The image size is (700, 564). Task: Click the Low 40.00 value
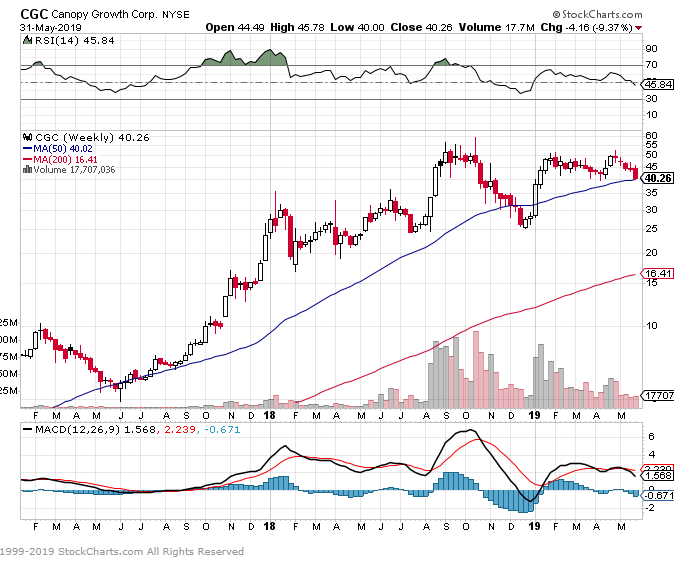tap(357, 27)
